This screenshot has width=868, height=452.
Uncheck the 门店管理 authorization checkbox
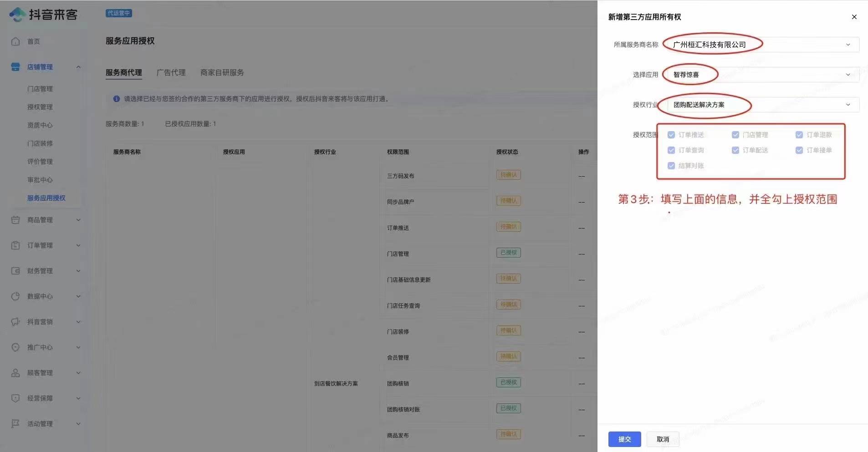(735, 135)
